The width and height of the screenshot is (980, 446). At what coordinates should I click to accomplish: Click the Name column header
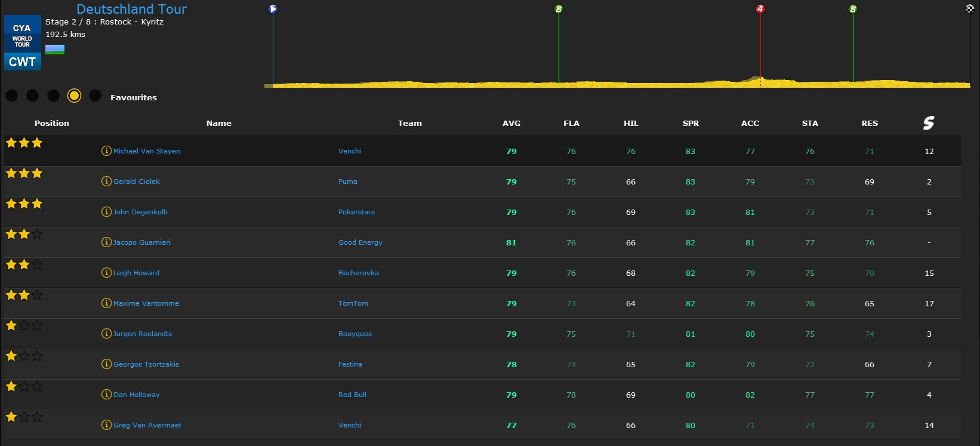click(x=219, y=123)
